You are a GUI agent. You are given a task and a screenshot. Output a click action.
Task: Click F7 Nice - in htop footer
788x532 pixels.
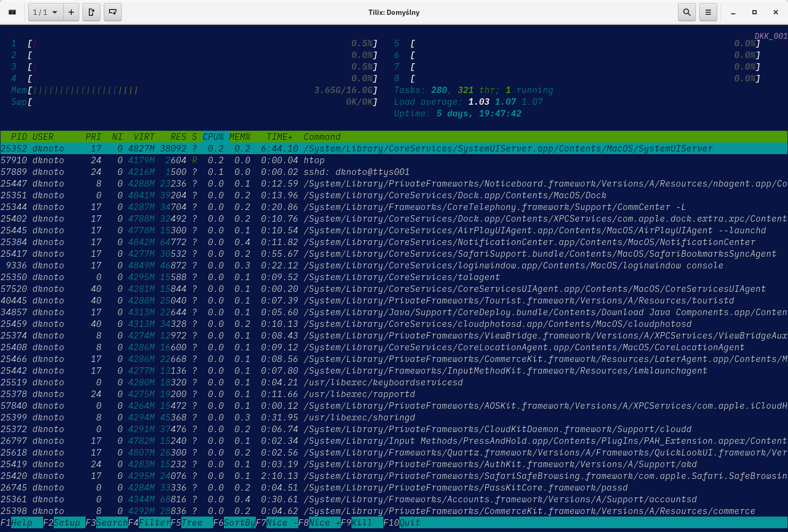click(x=277, y=522)
